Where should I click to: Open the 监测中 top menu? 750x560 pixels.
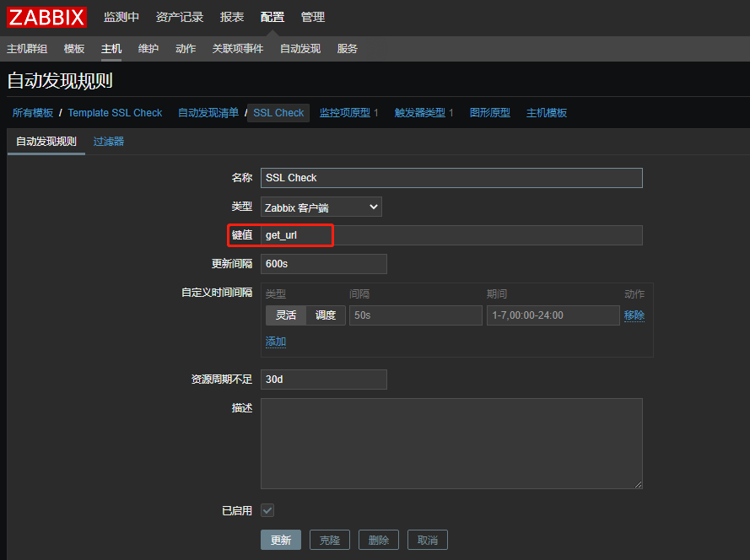(x=121, y=17)
